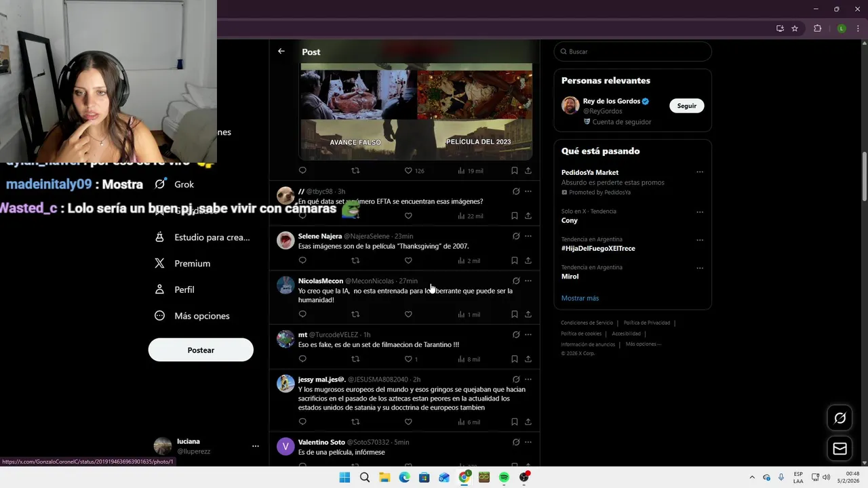Follow Rey de los Gordos
The height and width of the screenshot is (488, 868).
(x=687, y=106)
